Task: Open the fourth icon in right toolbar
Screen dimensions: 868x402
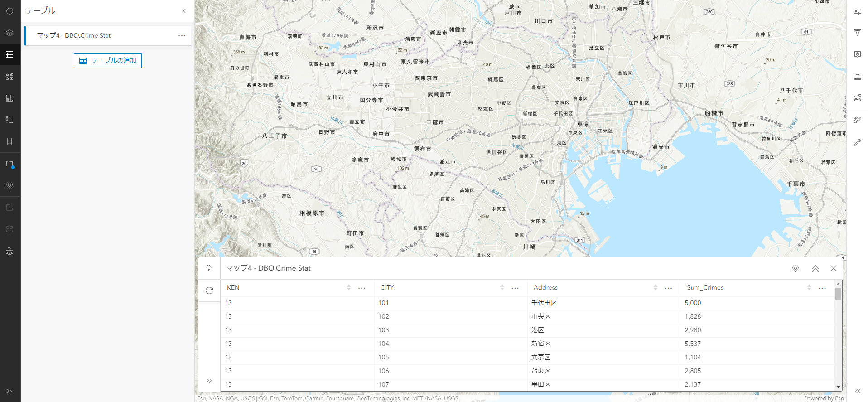Action: pyautogui.click(x=858, y=76)
